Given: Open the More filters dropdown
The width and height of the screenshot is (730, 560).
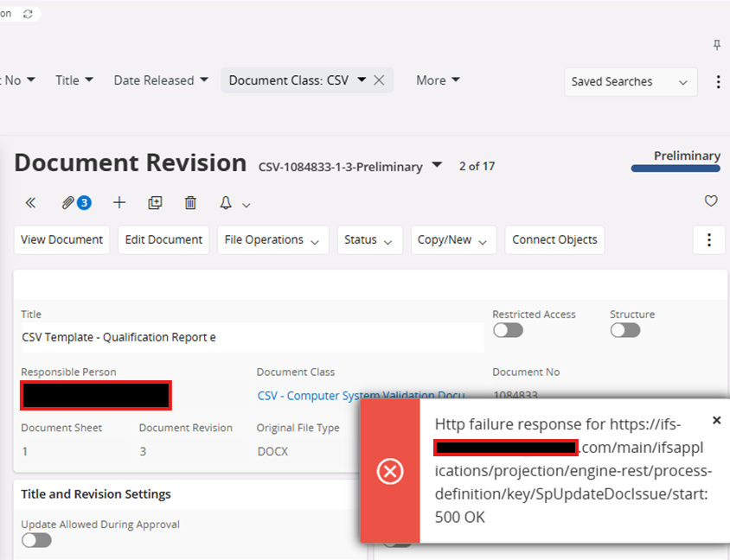Looking at the screenshot, I should coord(439,80).
